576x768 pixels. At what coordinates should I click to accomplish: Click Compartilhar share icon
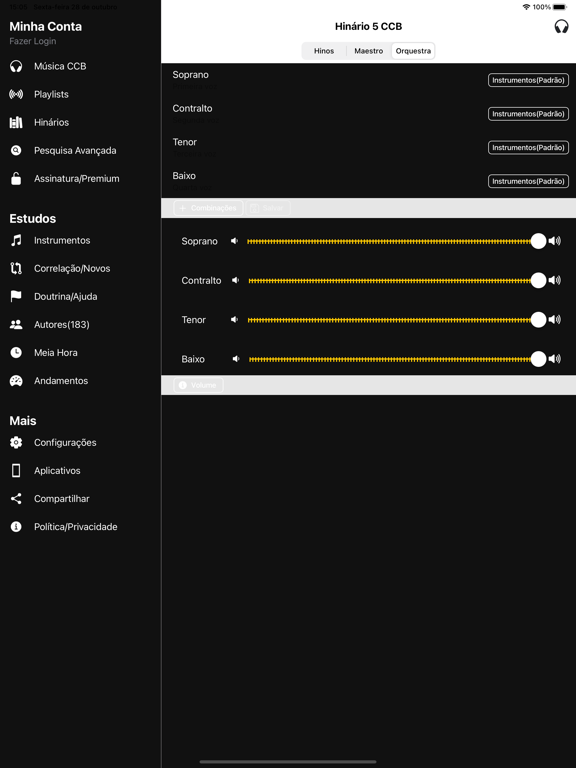pos(16,499)
